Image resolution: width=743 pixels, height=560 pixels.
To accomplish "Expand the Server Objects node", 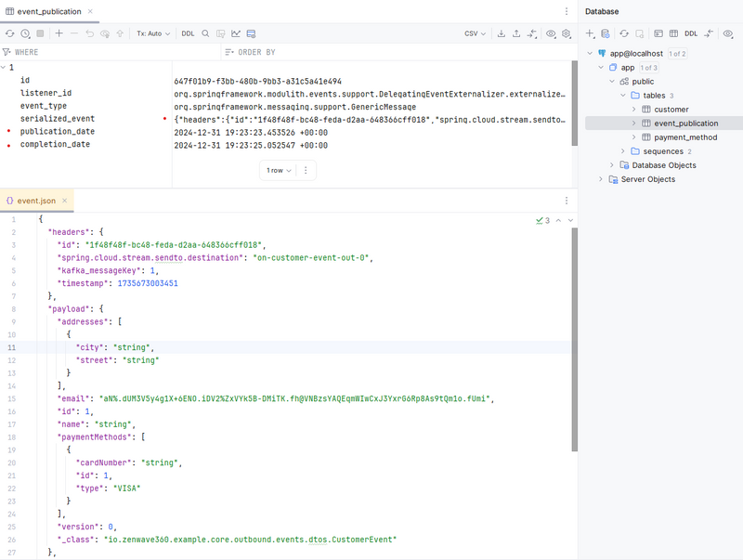I will tap(601, 179).
